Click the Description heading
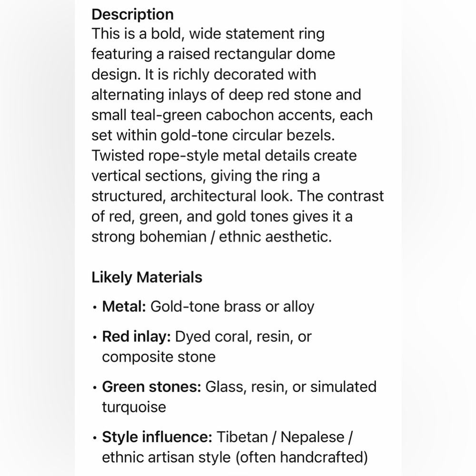The height and width of the screenshot is (476, 476). 133,15
